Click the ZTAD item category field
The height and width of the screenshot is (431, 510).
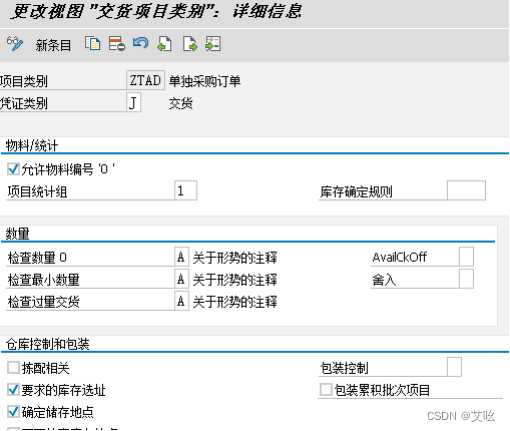(145, 80)
